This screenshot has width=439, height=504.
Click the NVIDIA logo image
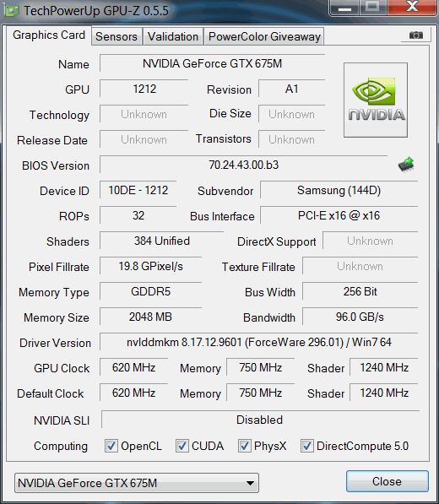click(376, 100)
